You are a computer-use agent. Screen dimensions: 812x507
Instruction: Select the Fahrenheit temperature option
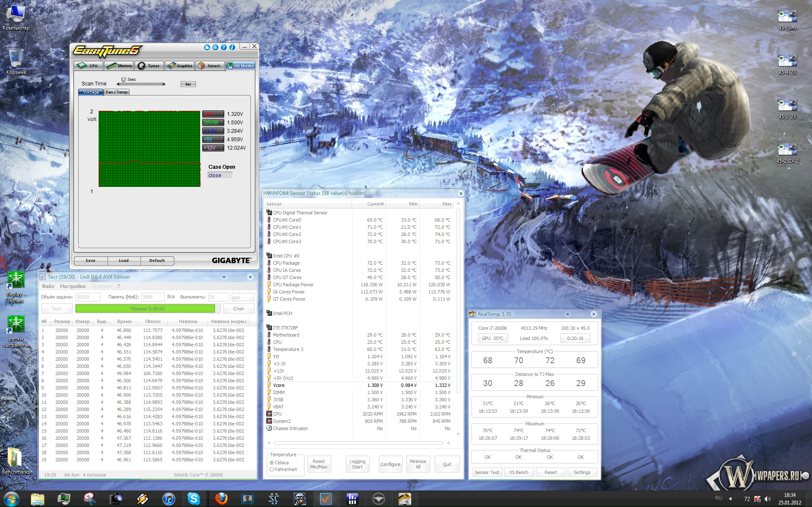click(272, 469)
